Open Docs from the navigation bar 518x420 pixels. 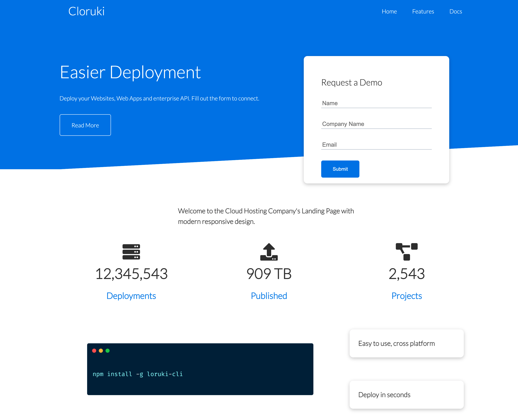pyautogui.click(x=456, y=11)
